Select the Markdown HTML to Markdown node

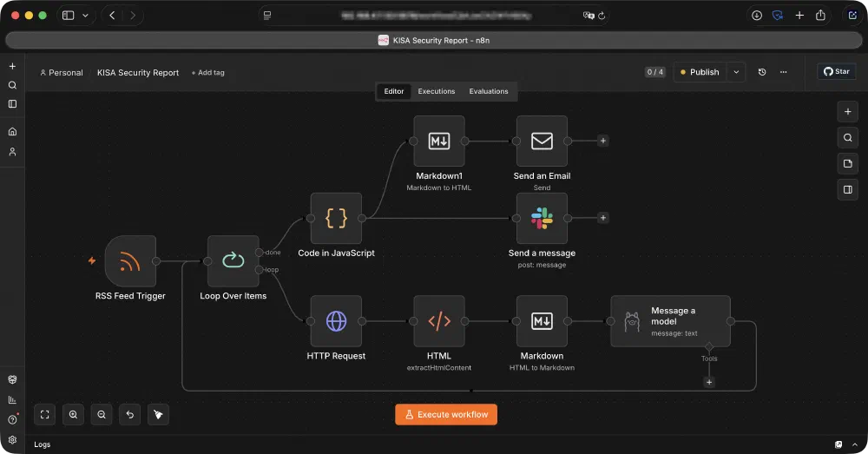point(542,321)
